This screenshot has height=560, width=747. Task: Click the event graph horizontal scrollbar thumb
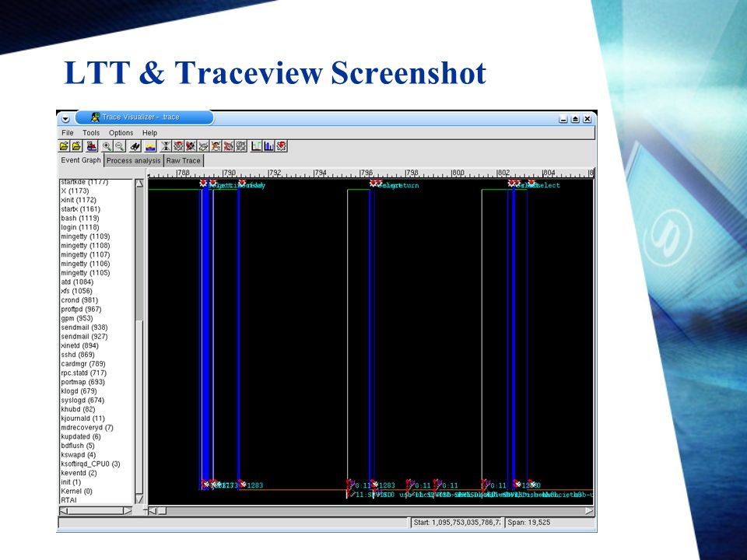[162, 511]
